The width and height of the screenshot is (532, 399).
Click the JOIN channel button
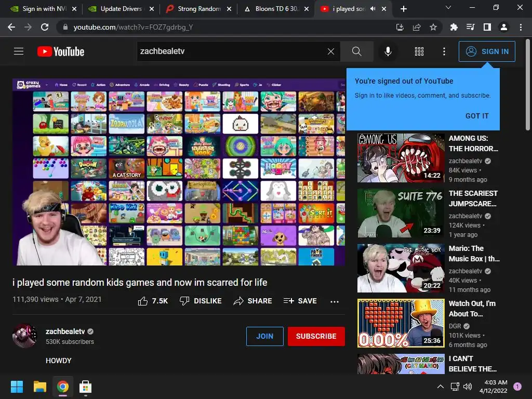[x=264, y=336]
